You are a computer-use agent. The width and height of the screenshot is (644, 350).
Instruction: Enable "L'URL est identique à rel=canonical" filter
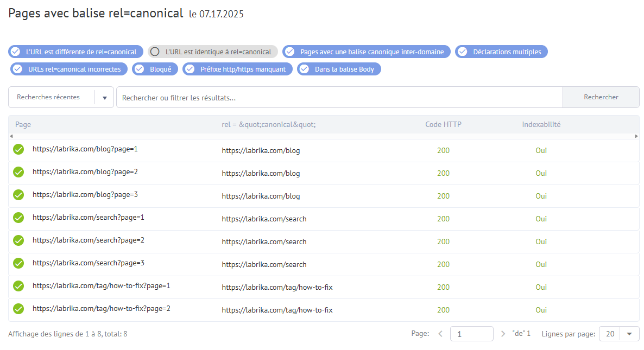[213, 52]
